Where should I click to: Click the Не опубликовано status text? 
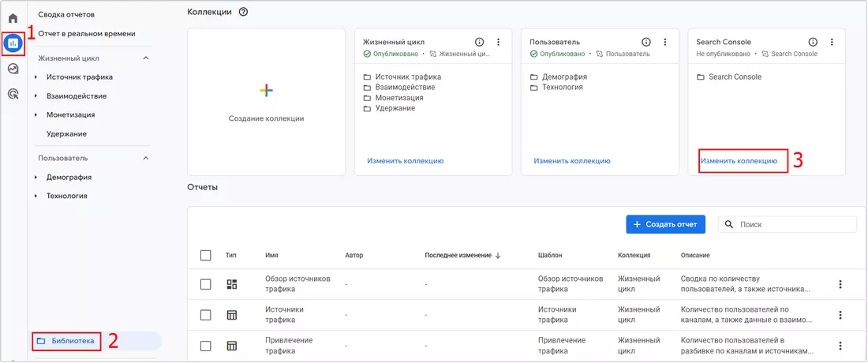click(x=723, y=54)
